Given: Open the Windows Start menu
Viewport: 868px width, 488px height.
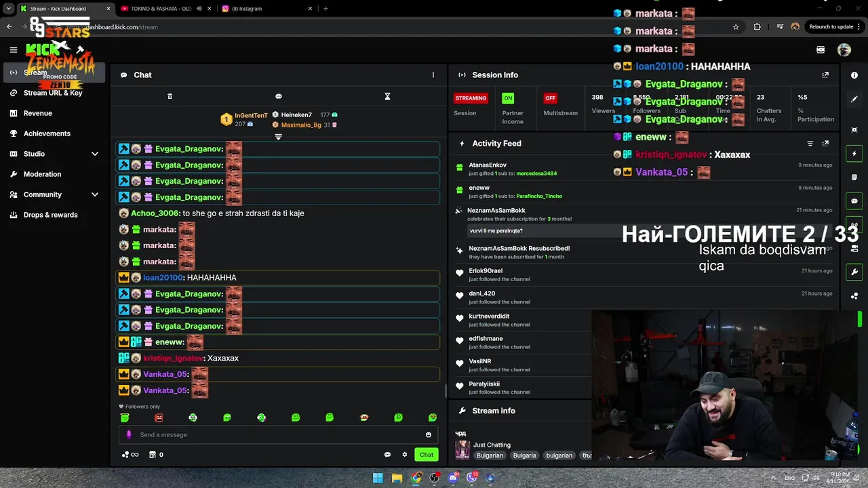Looking at the screenshot, I should coord(378,478).
